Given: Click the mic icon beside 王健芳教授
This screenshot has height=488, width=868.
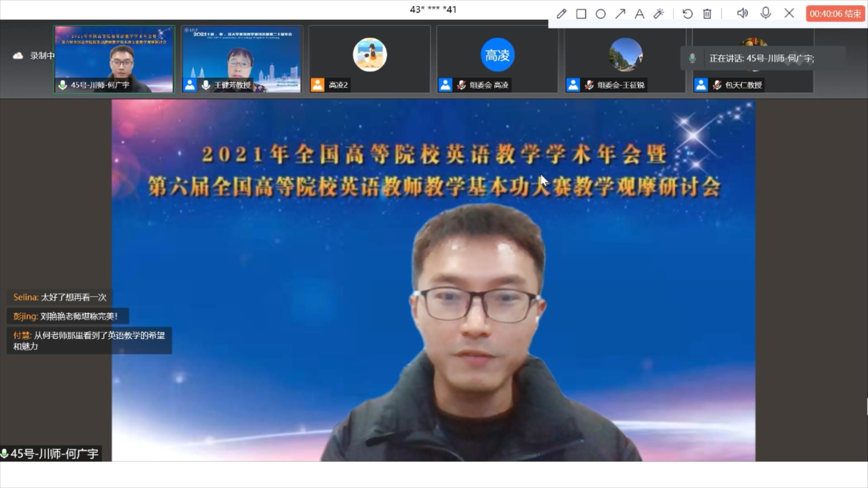Looking at the screenshot, I should (206, 85).
